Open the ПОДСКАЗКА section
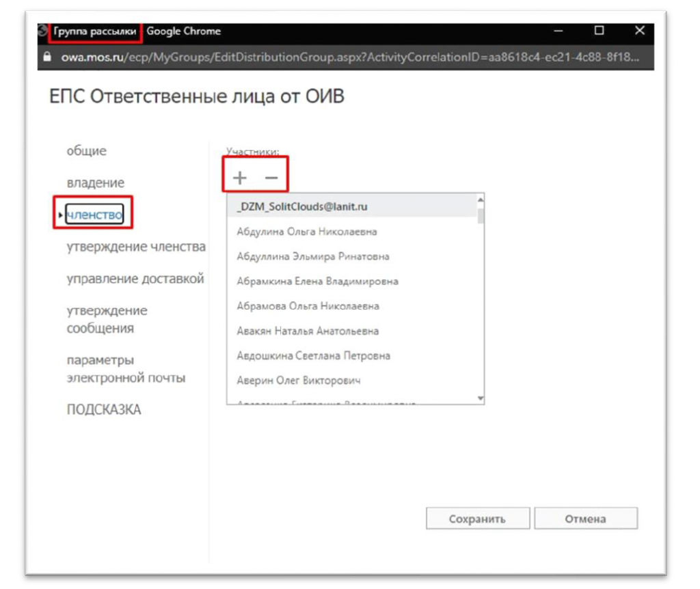700x589 pixels. (x=103, y=410)
